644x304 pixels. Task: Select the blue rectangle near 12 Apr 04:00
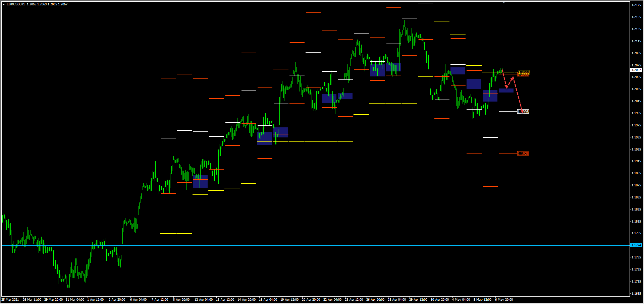pos(200,182)
